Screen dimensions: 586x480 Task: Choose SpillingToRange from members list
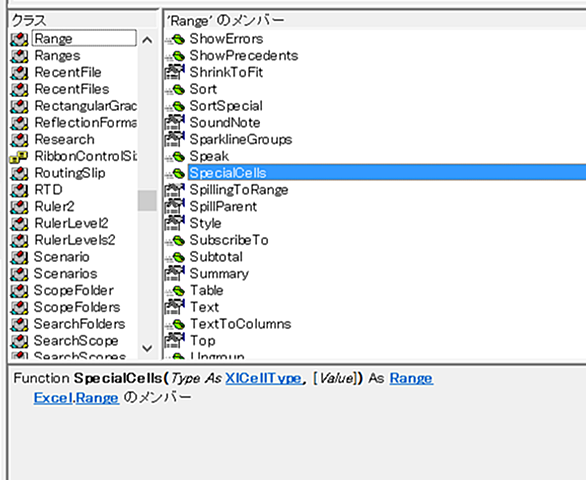pos(239,190)
